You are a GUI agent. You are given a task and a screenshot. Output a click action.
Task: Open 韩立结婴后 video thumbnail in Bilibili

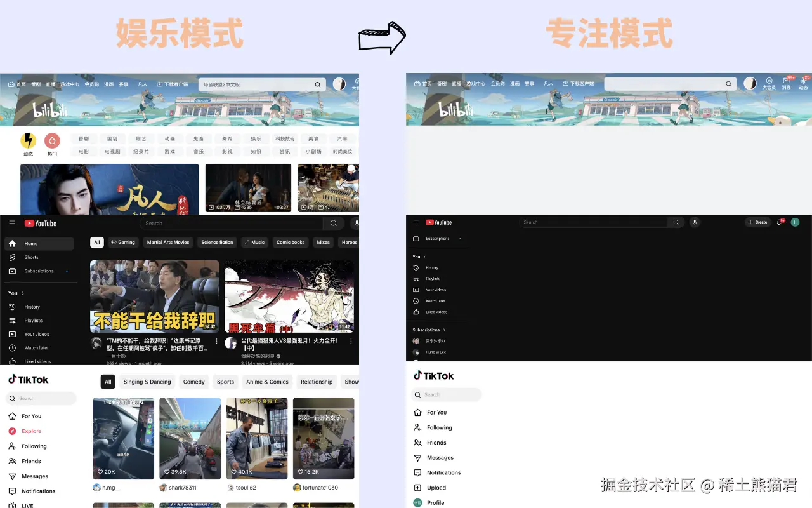(249, 188)
